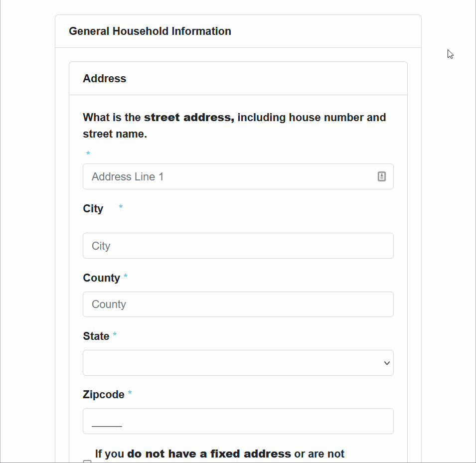Click the General Household Information header
This screenshot has height=463, width=476.
(150, 31)
